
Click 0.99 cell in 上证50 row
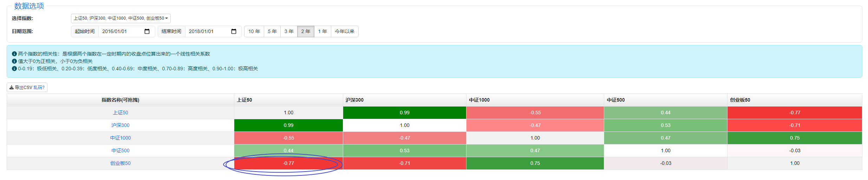click(x=404, y=112)
